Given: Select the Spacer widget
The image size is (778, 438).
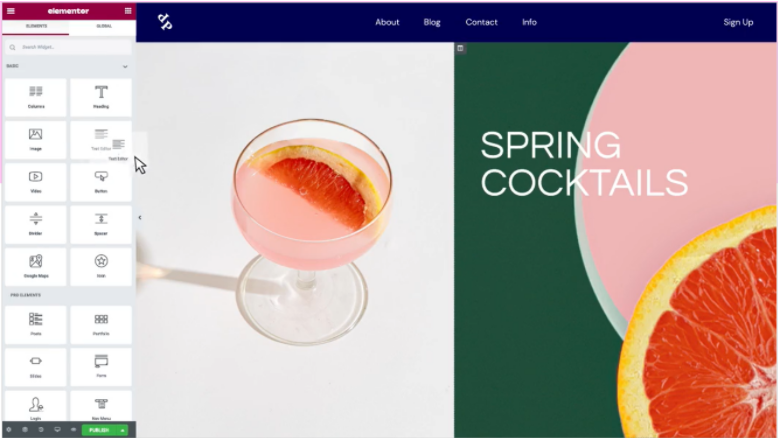Looking at the screenshot, I should (101, 224).
